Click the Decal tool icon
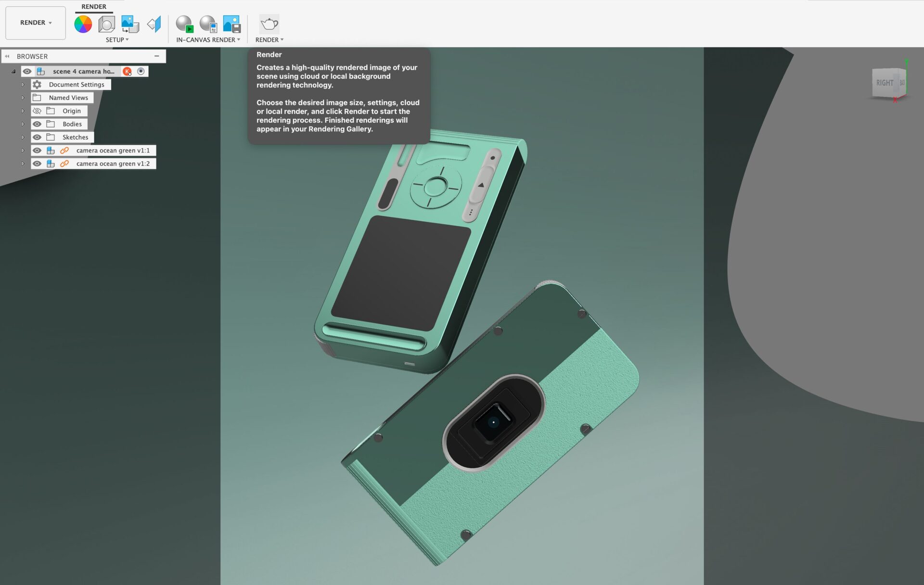Image resolution: width=924 pixels, height=585 pixels. click(130, 24)
